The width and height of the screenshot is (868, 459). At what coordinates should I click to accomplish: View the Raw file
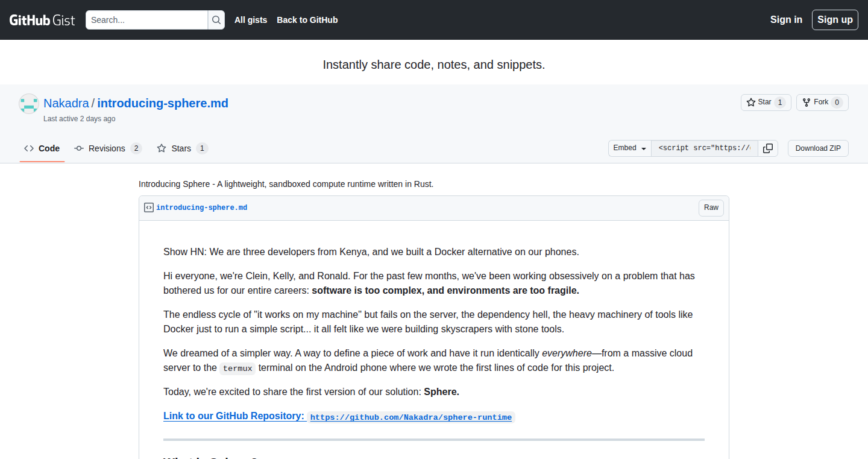click(x=711, y=207)
